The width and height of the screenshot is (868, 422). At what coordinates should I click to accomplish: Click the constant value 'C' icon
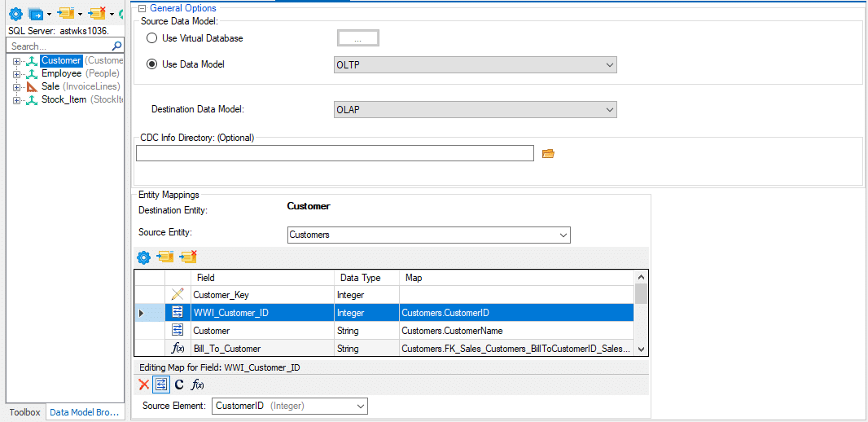pos(179,385)
